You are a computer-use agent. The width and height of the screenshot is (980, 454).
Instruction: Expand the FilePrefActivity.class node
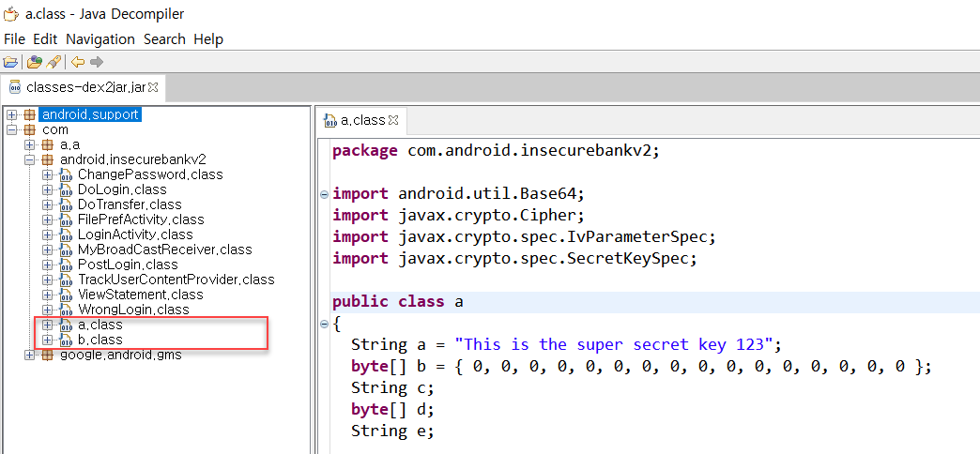click(48, 219)
